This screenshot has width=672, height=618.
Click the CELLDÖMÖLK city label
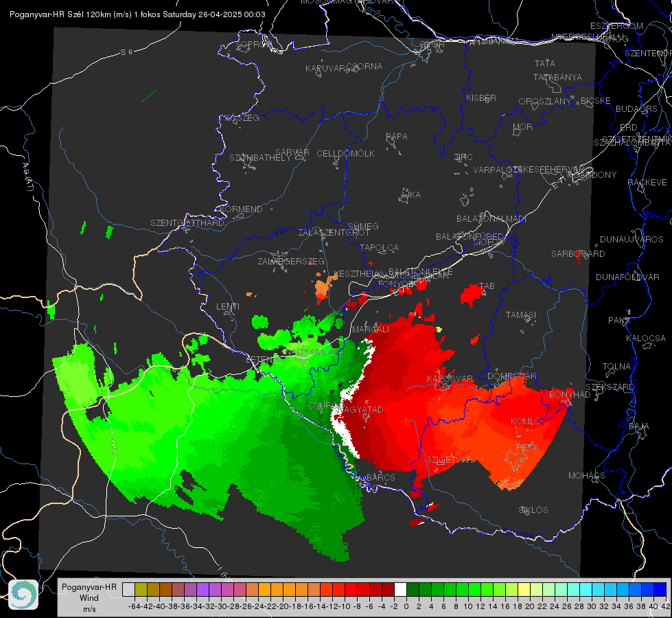pyautogui.click(x=345, y=153)
